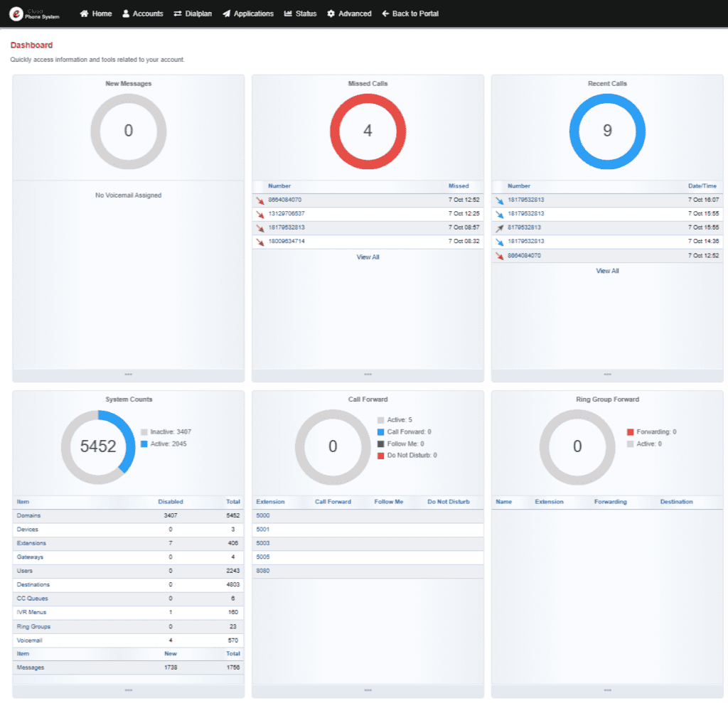
Task: Click the inbound call icon for 7 Oct 16:07
Action: point(500,200)
